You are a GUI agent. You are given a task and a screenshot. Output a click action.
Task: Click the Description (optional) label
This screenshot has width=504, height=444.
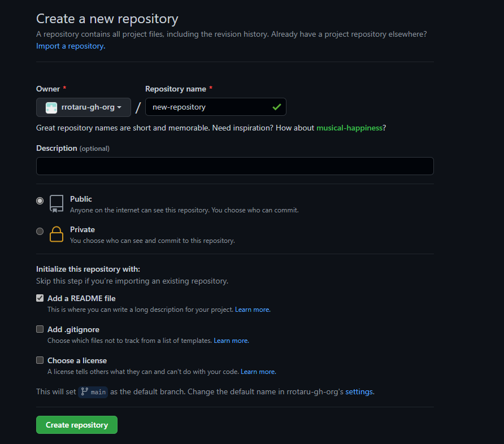(x=73, y=148)
